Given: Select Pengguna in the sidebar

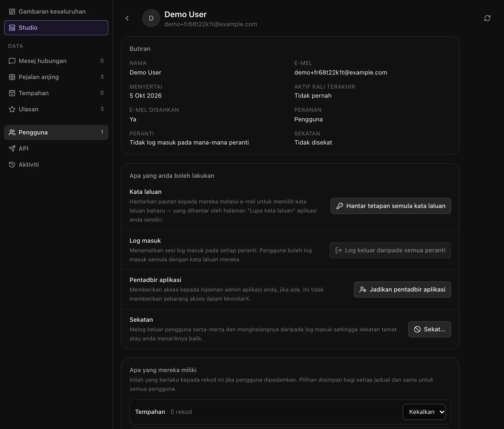Looking at the screenshot, I should coord(56,132).
